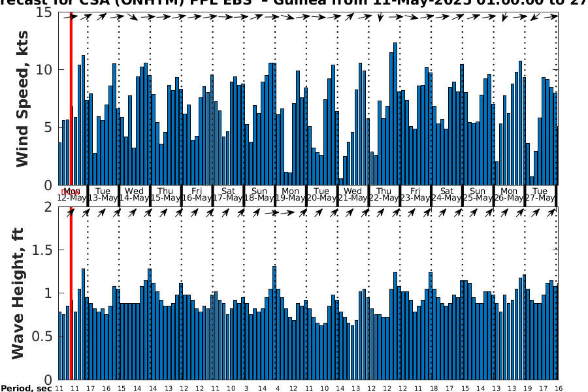Screen dimensions: 588x392
Task: Select the Sat 17-May date label
Action: point(228,194)
